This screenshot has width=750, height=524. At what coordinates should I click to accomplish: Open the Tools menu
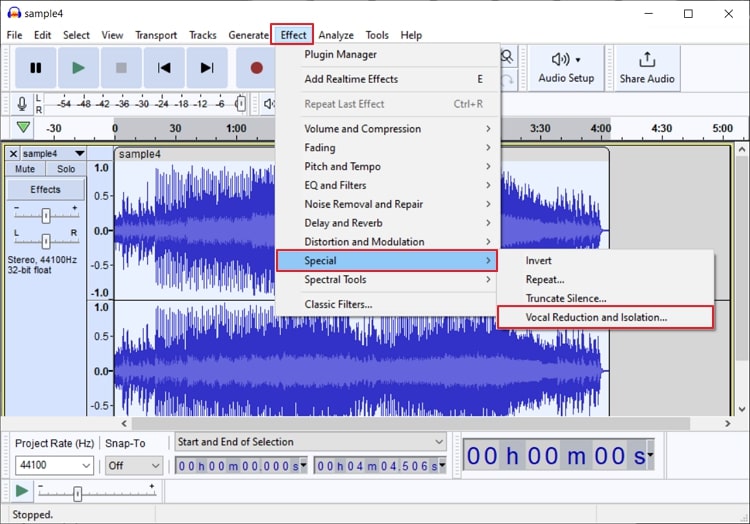click(377, 35)
